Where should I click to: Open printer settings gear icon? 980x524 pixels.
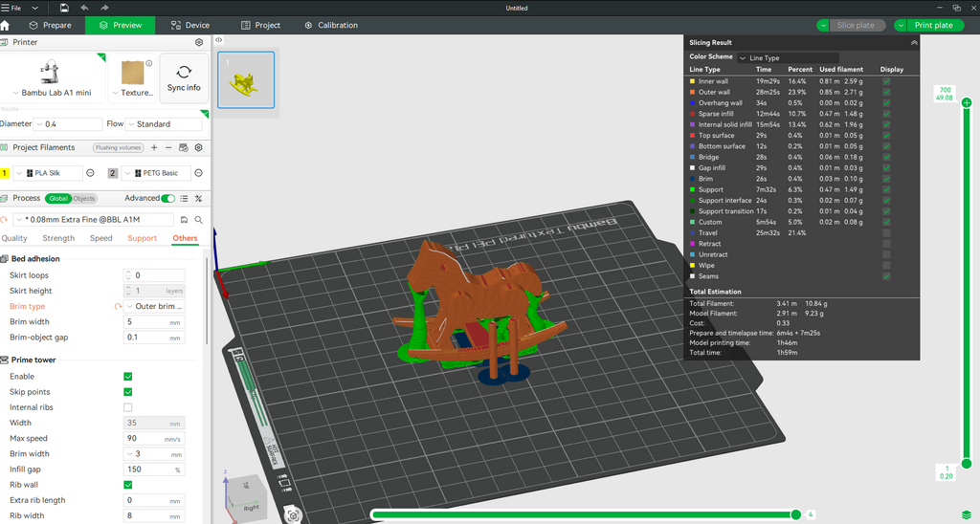199,42
